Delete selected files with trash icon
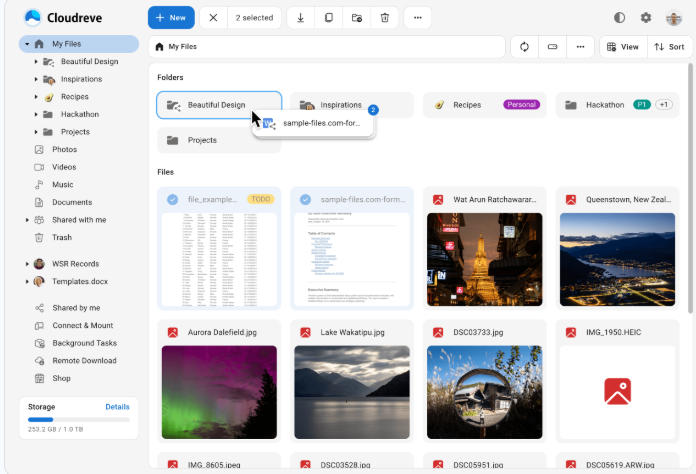The width and height of the screenshot is (696, 474). (x=385, y=18)
